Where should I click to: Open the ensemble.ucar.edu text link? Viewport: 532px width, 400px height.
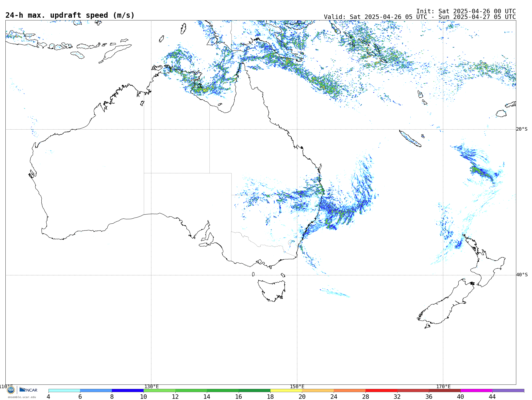22,397
